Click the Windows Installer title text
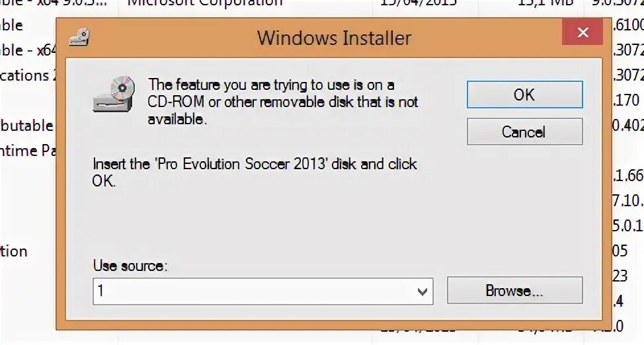This screenshot has height=345, width=644. pos(334,38)
